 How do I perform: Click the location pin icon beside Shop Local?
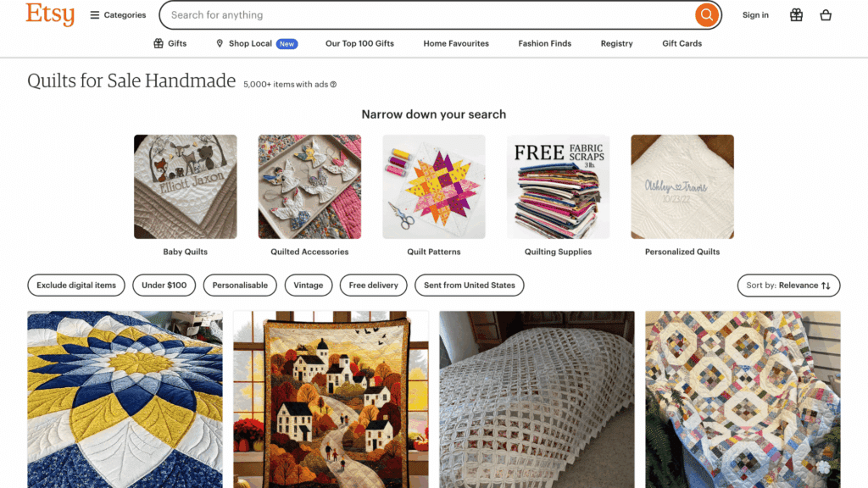coord(219,43)
